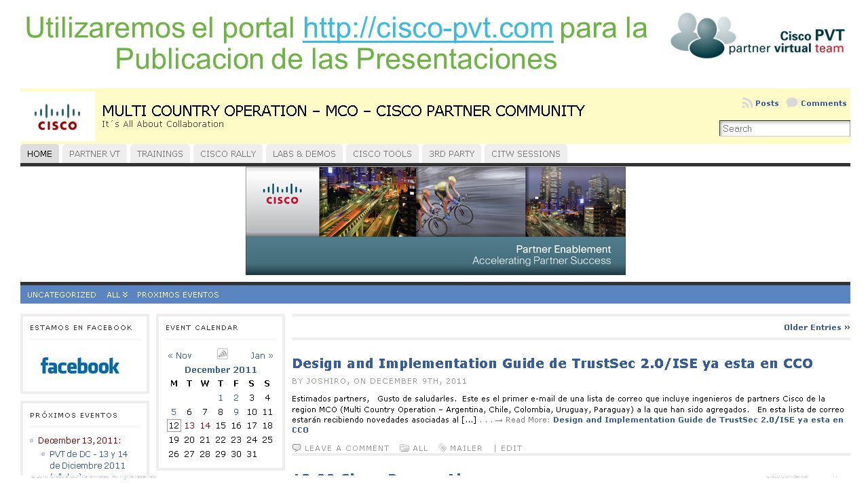Open December 13 events in the calendar
868x489 pixels.
(189, 426)
